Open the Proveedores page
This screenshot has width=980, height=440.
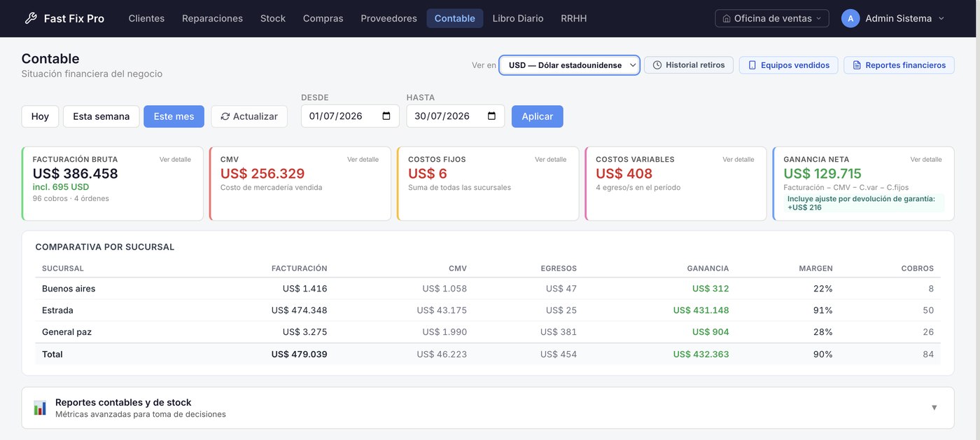click(x=388, y=18)
